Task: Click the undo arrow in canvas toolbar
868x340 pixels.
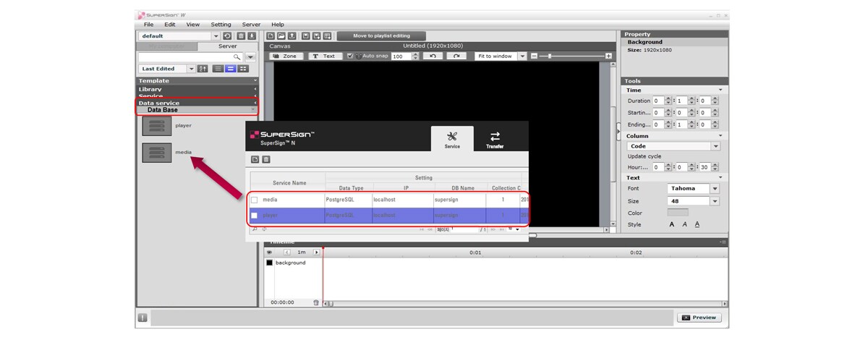Action: (x=433, y=56)
